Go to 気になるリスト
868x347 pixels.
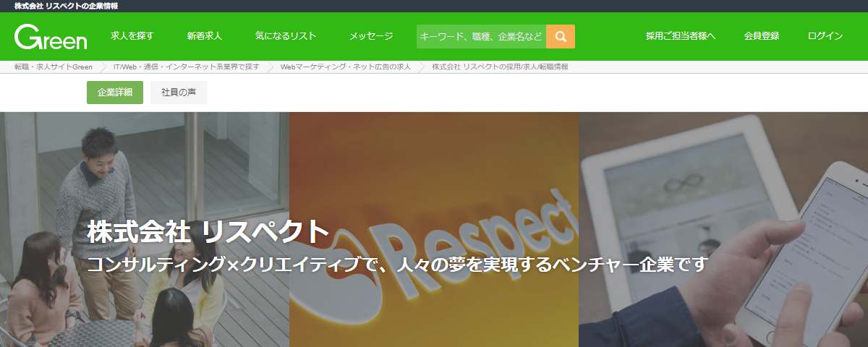286,36
